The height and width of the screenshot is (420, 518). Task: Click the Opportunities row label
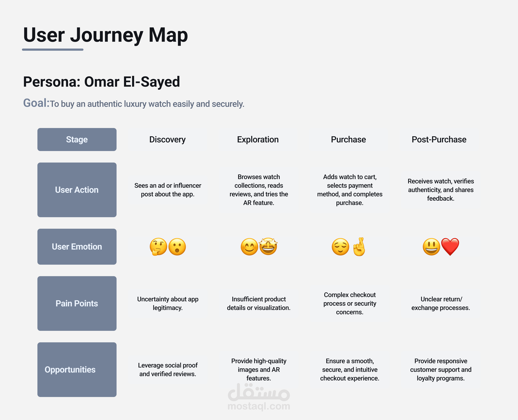(x=77, y=370)
